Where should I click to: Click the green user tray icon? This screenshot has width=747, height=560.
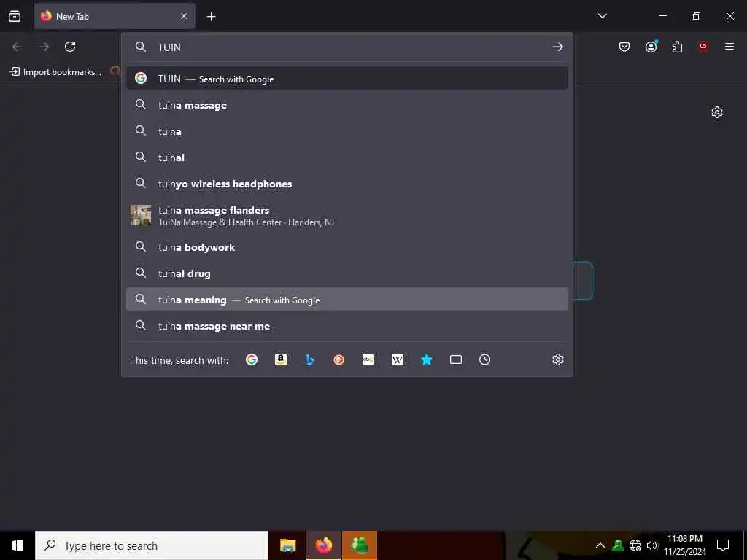pos(617,545)
